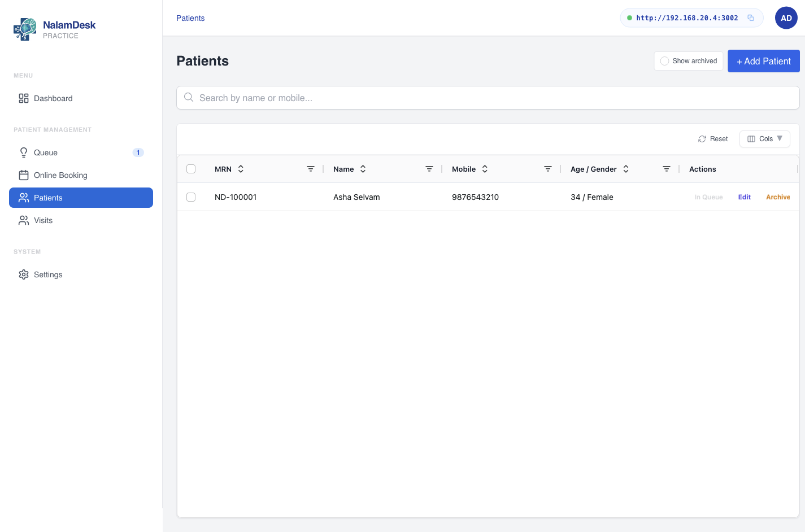Toggle the Show archived option
Viewport: 805px width, 532px height.
(x=689, y=61)
